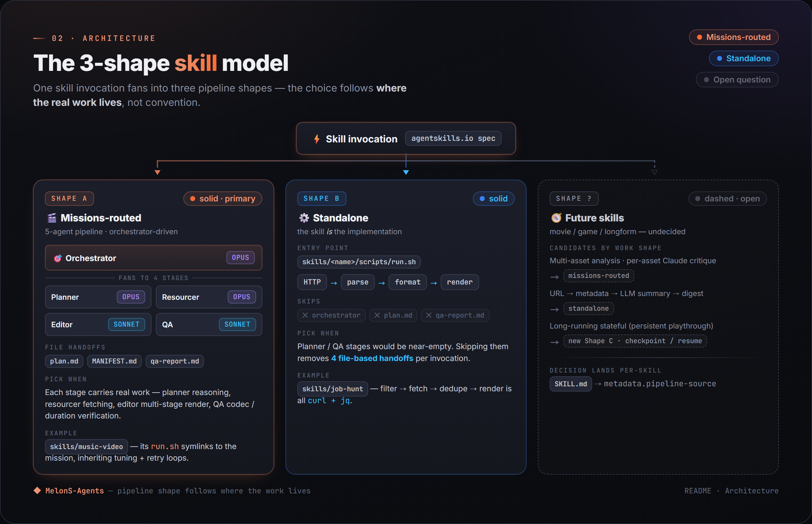Click the arrow before the standalone candidate chip
This screenshot has height=524, width=812.
coord(554,309)
